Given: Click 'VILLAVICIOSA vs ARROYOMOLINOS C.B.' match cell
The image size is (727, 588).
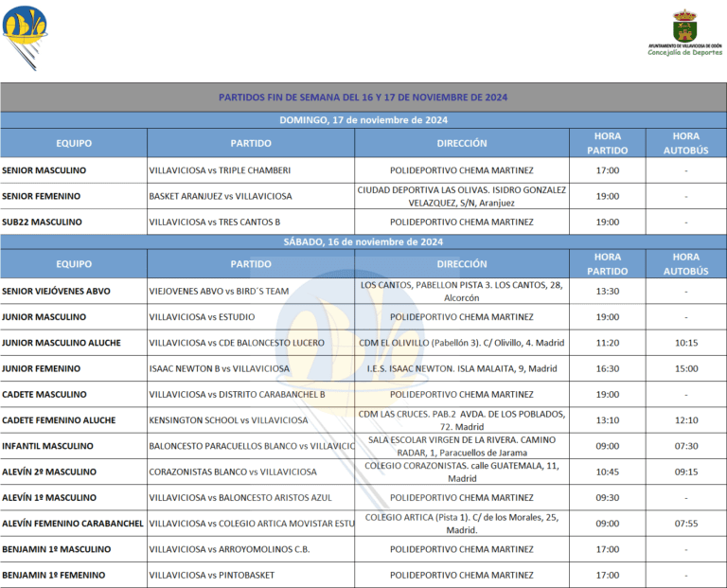Looking at the screenshot, I should (x=251, y=549).
